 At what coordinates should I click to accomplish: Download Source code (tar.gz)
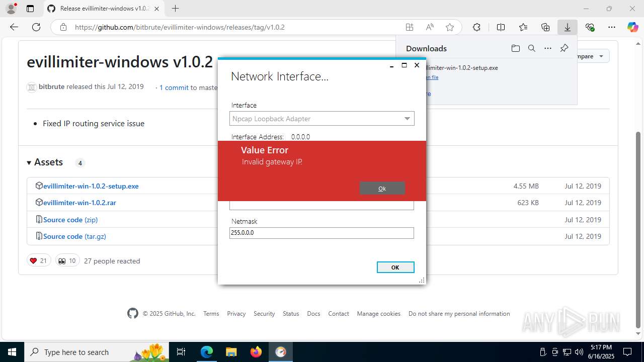click(74, 236)
